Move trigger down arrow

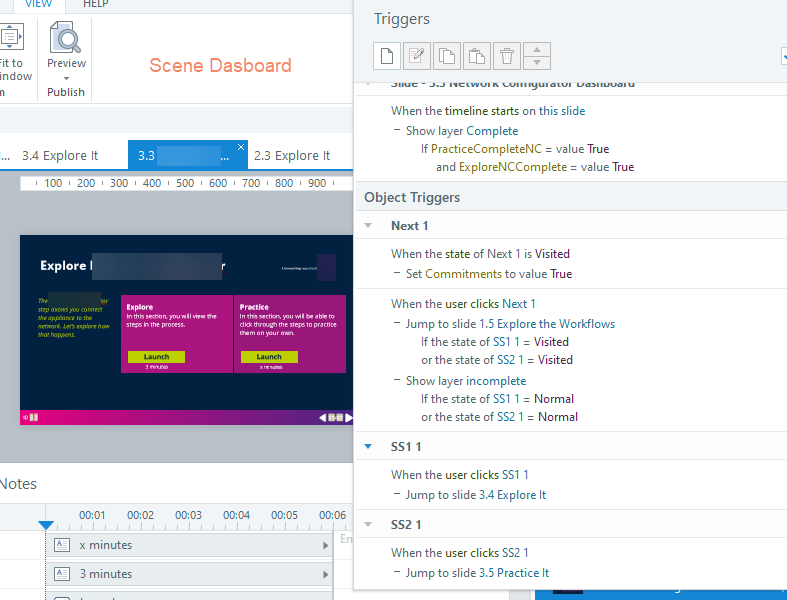pos(537,62)
